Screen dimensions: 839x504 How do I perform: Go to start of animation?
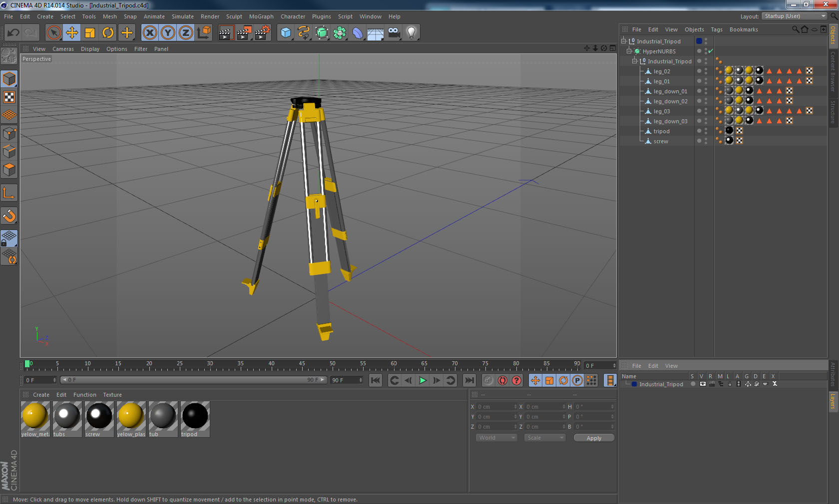click(x=376, y=380)
